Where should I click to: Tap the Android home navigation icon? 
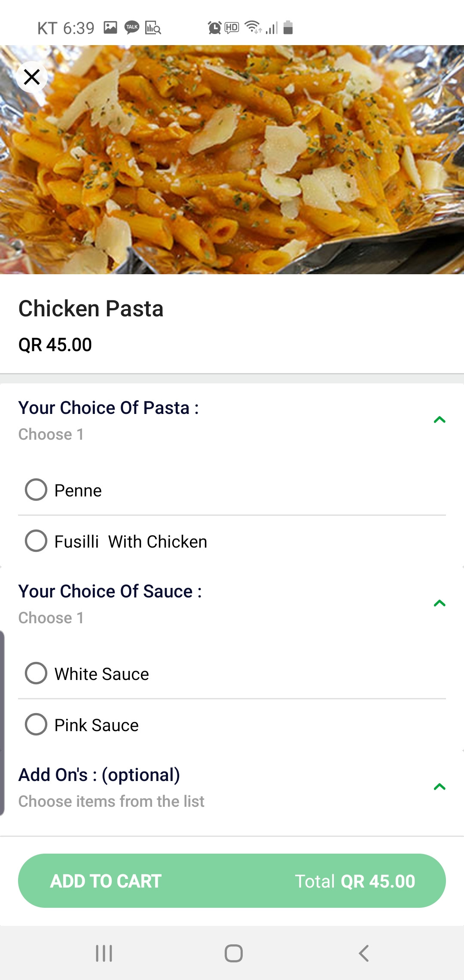233,953
